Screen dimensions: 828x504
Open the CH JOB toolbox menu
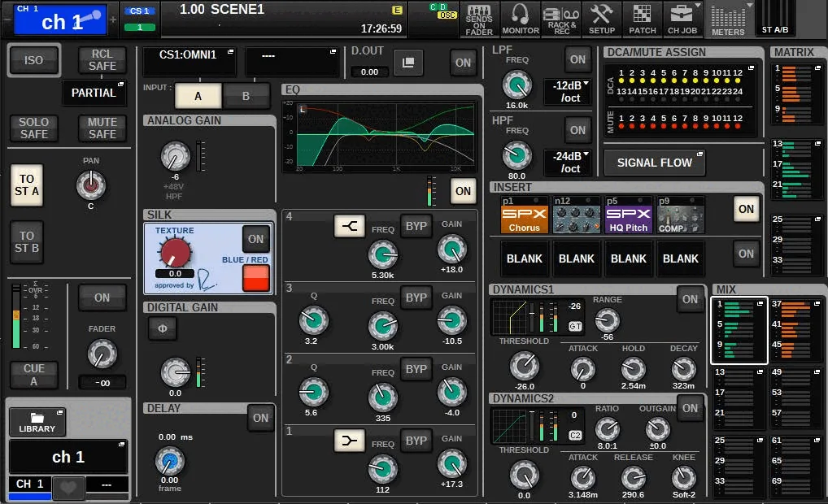(x=682, y=20)
